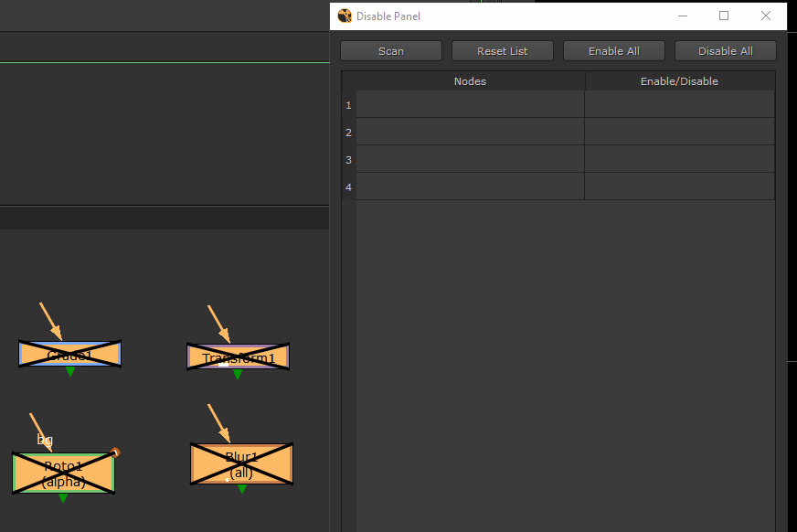Select the Transform1 node
The width and height of the screenshot is (797, 532).
tap(238, 356)
